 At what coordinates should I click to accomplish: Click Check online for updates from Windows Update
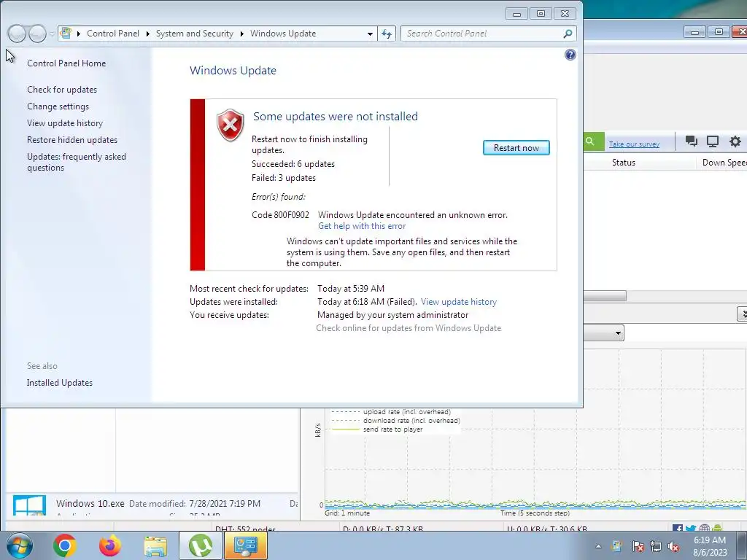[409, 327]
